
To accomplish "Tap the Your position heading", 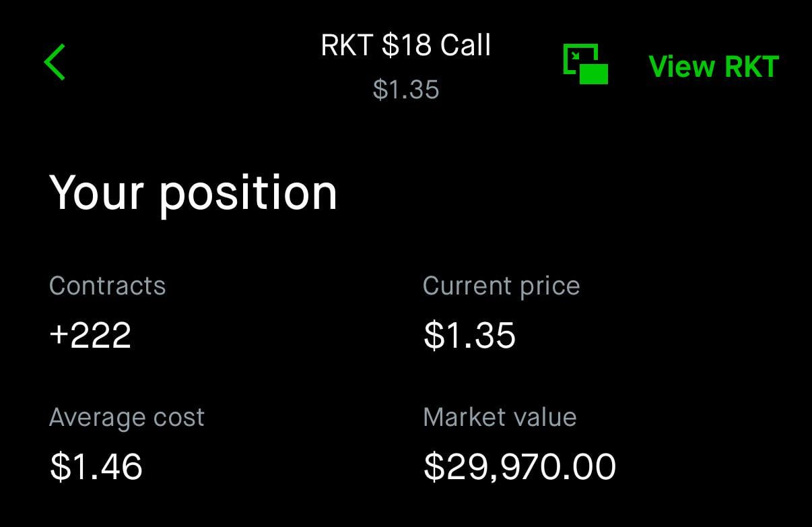I will point(193,193).
